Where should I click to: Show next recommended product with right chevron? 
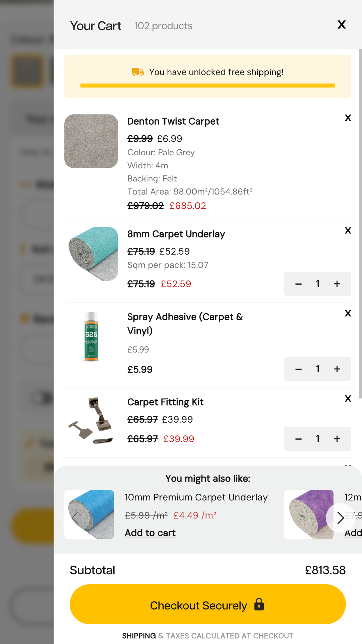(340, 518)
